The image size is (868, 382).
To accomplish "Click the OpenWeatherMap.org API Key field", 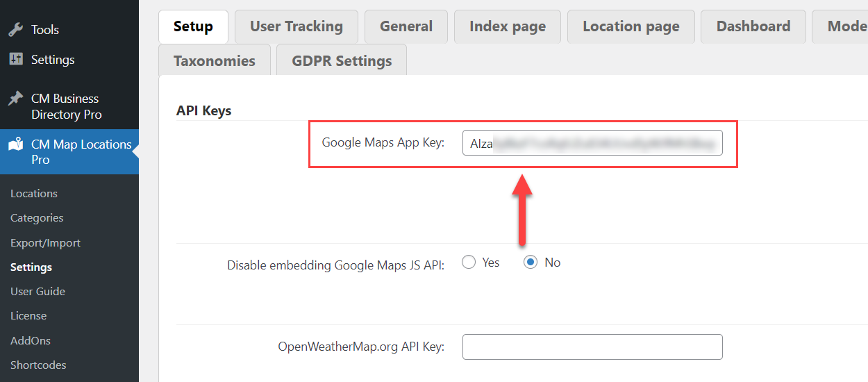I will click(592, 347).
